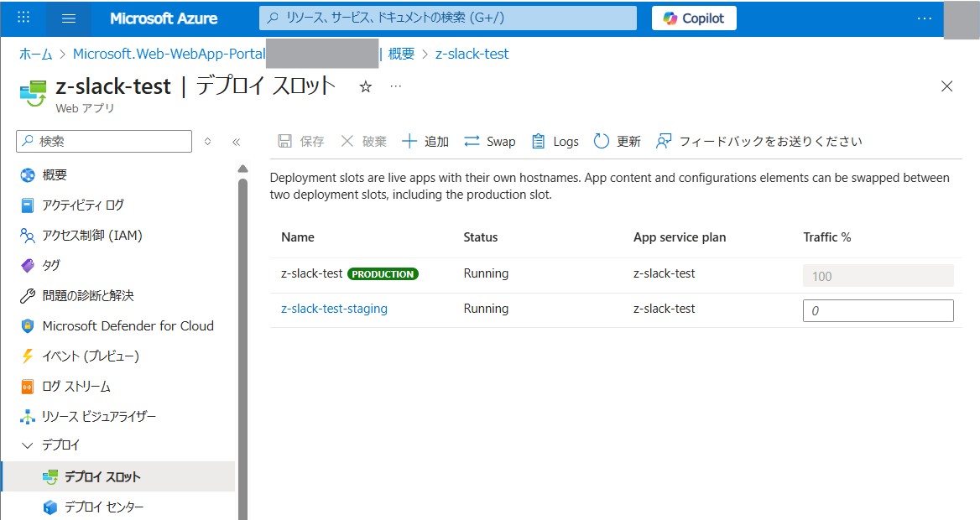The width and height of the screenshot is (980, 520).
Task: Click the Status column header
Action: [x=481, y=237]
